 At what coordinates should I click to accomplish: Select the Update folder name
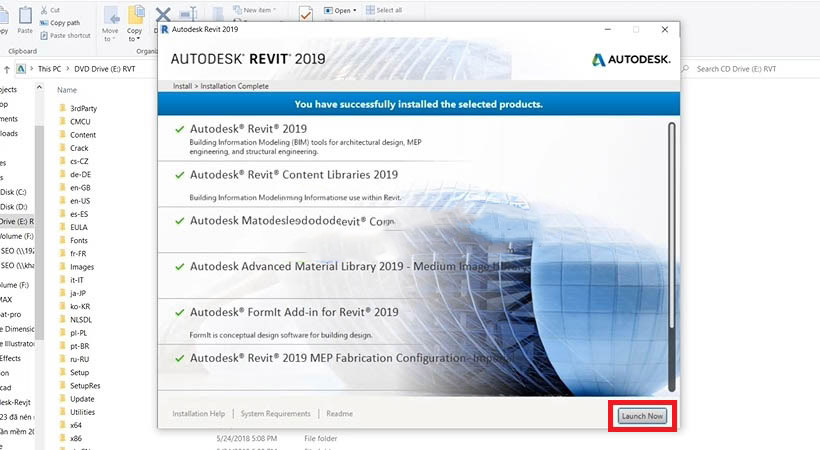coord(82,399)
